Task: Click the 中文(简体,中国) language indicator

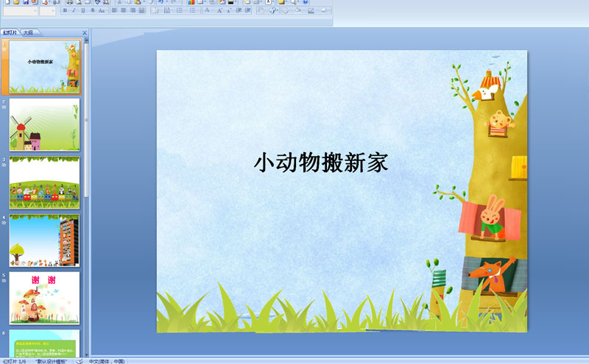Action: point(107,361)
